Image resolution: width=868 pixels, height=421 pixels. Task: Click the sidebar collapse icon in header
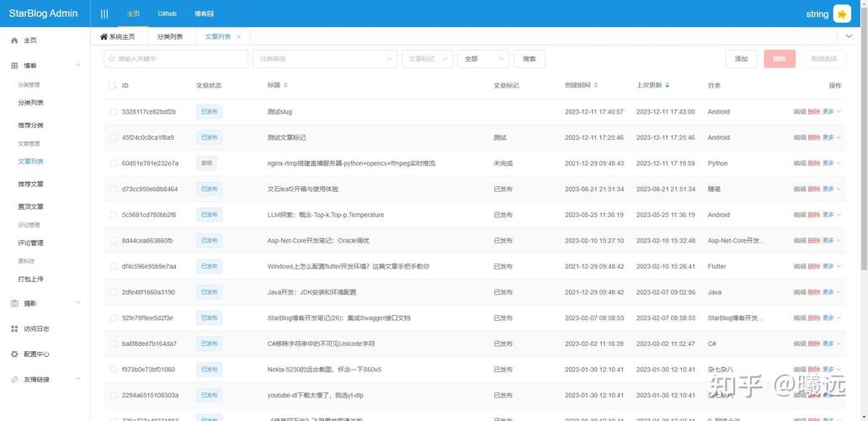[104, 13]
